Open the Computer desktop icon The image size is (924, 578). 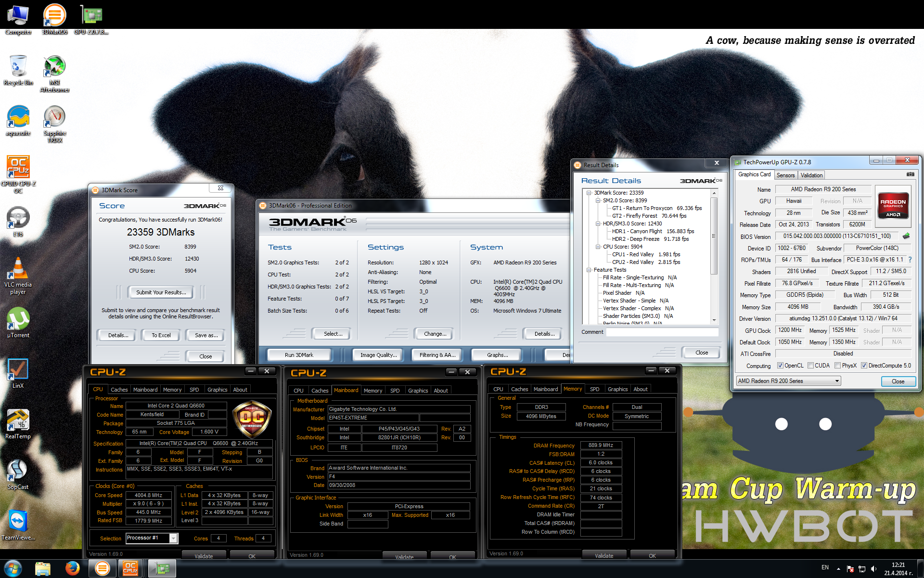tap(18, 20)
